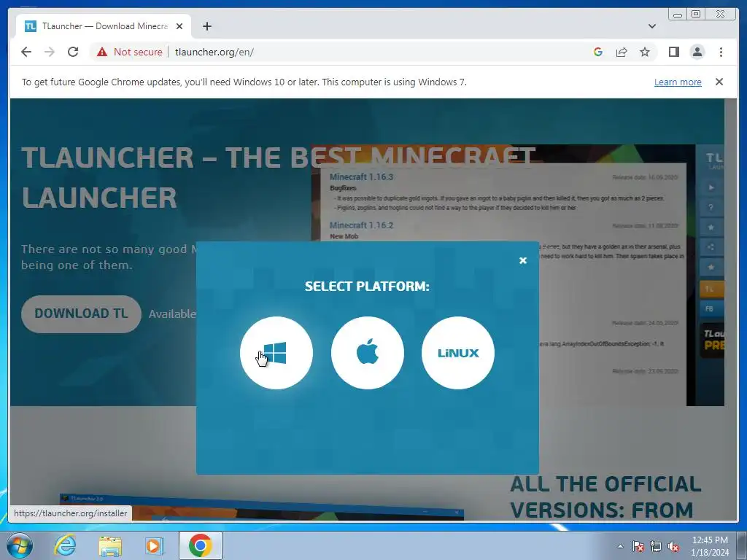Reload the TLauncher page
The width and height of the screenshot is (747, 560).
point(73,52)
